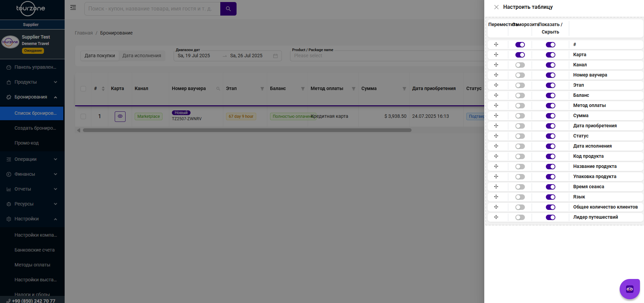644x303 pixels.
Task: Click the filter icon in Баланс header
Action: tap(303, 89)
